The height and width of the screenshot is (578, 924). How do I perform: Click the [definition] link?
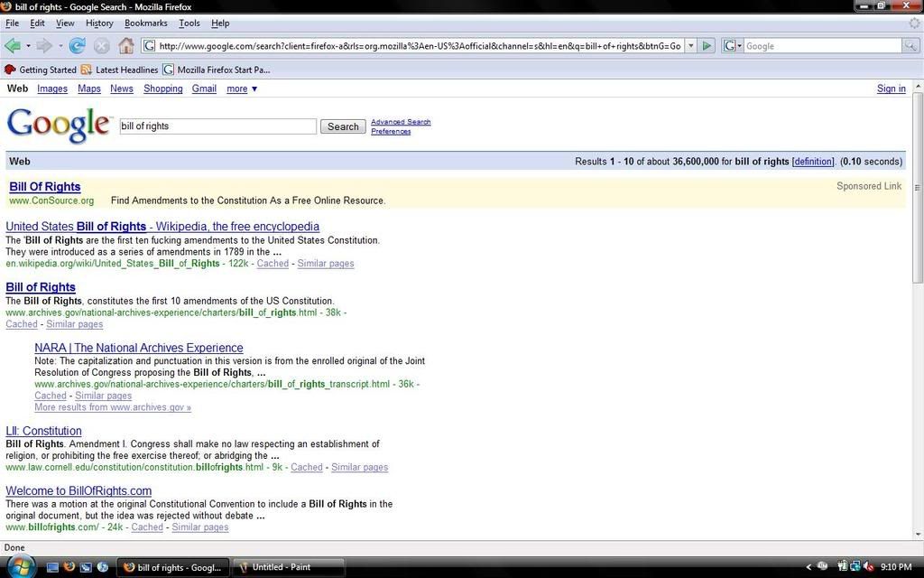tap(813, 162)
